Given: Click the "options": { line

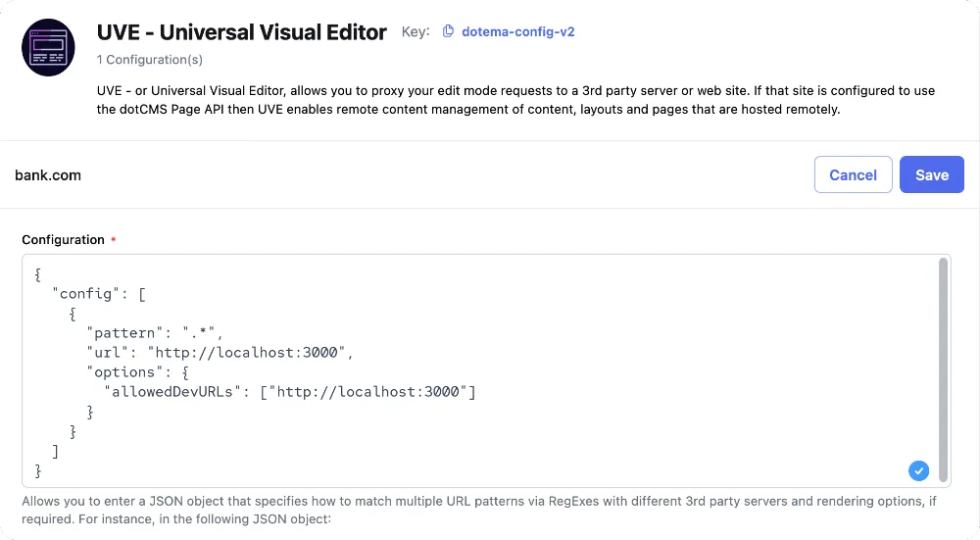Looking at the screenshot, I should coord(137,371).
